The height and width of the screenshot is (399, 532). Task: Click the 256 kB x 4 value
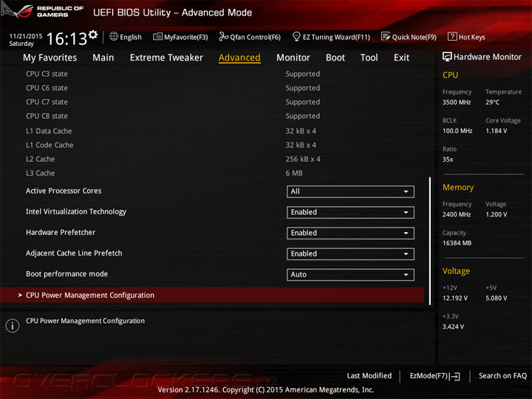pyautogui.click(x=303, y=159)
